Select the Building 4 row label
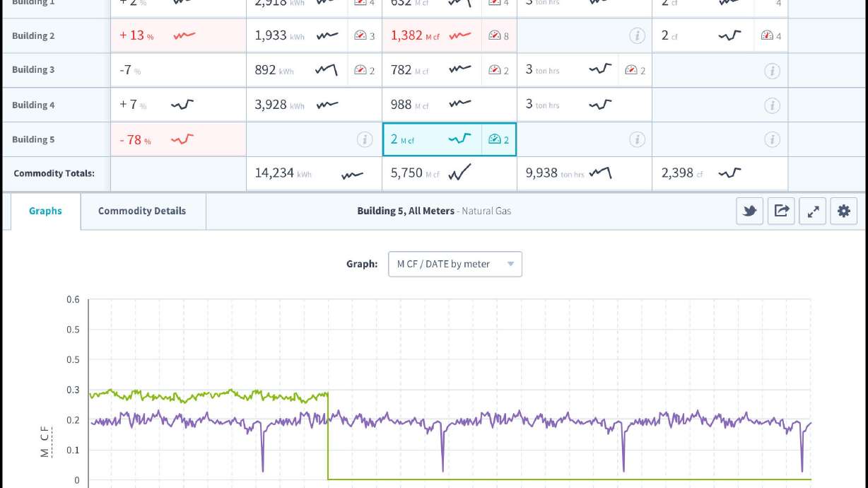868x488 pixels. point(33,105)
